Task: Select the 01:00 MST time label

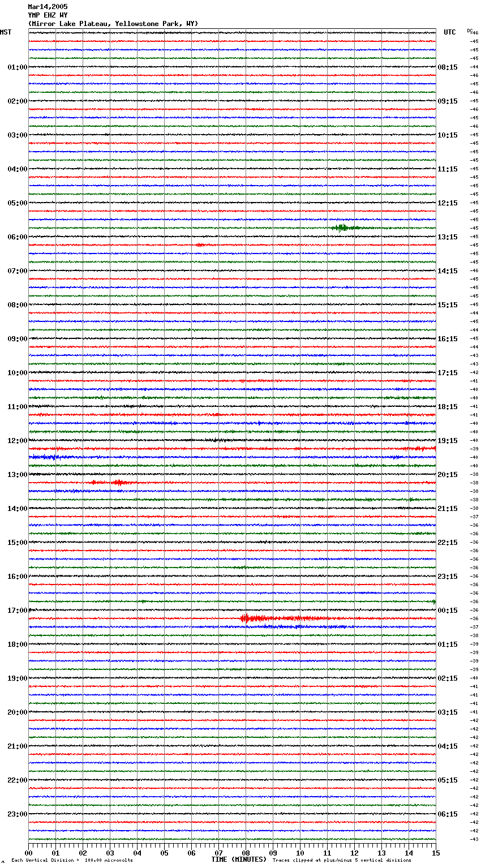Action: [18, 67]
